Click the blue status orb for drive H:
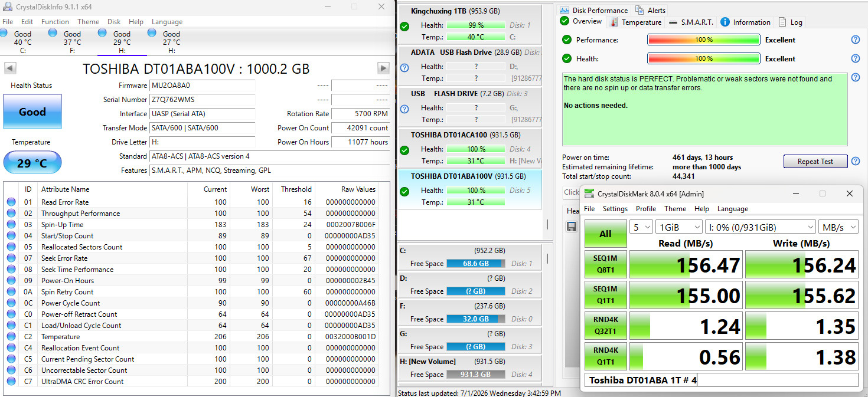This screenshot has width=868, height=397. (102, 33)
